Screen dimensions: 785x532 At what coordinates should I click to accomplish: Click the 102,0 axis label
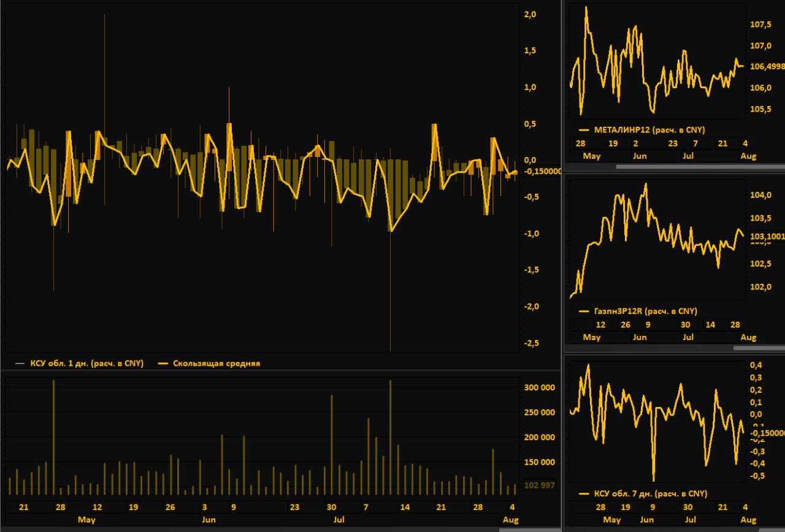pos(761,287)
